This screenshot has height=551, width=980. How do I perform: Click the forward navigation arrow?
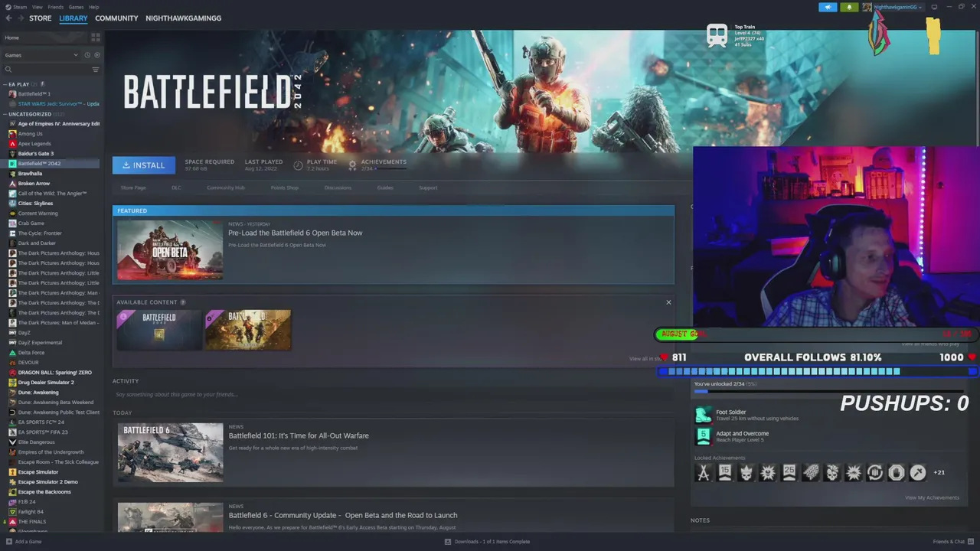click(x=20, y=18)
